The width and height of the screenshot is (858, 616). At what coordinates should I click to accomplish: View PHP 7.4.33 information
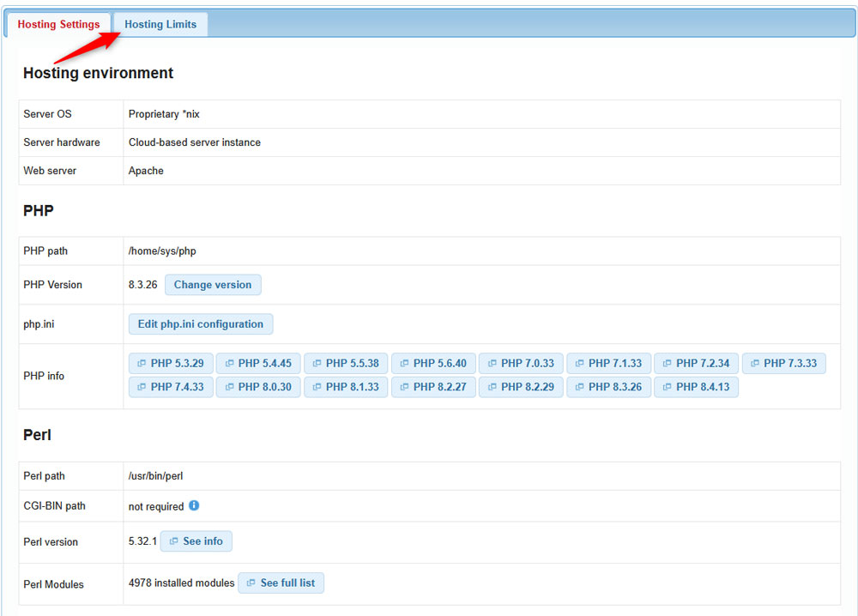170,386
